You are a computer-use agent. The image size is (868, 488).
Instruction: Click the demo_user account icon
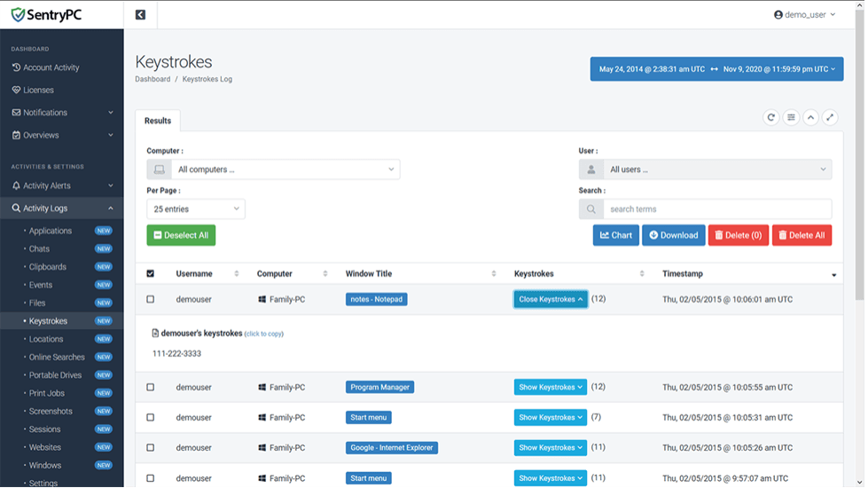[x=778, y=15]
